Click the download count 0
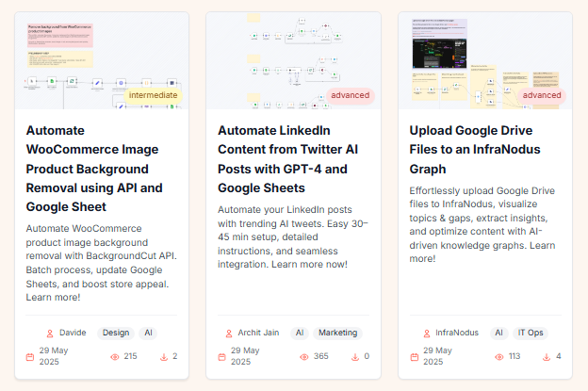The image size is (588, 391). [367, 356]
